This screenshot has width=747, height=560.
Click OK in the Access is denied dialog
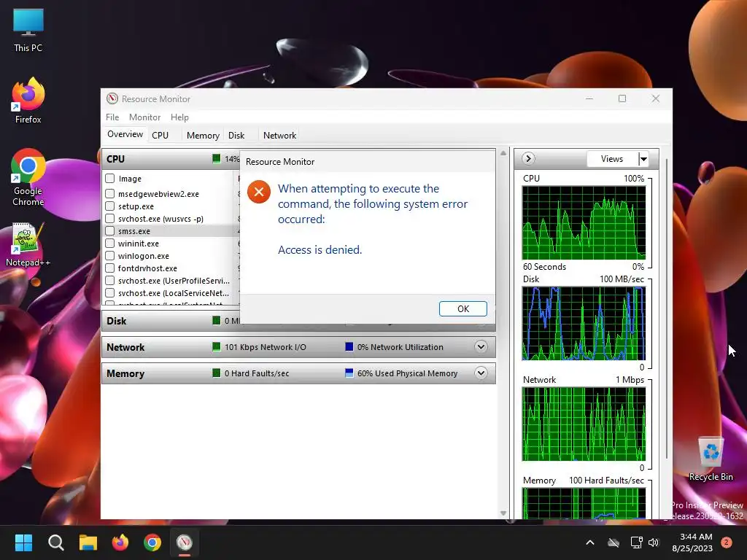point(462,308)
